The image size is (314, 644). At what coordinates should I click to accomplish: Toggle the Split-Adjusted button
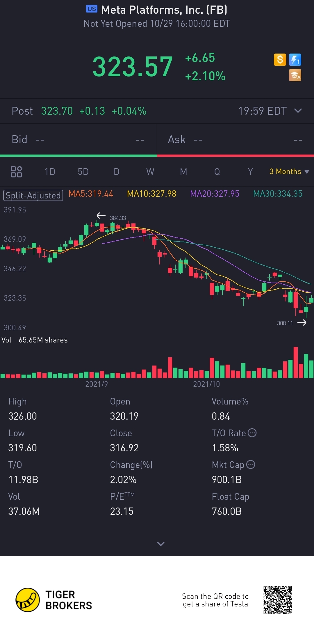(33, 195)
